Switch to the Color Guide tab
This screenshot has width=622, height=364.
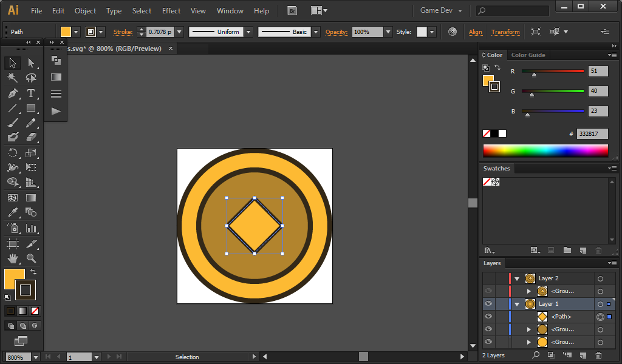(x=528, y=55)
